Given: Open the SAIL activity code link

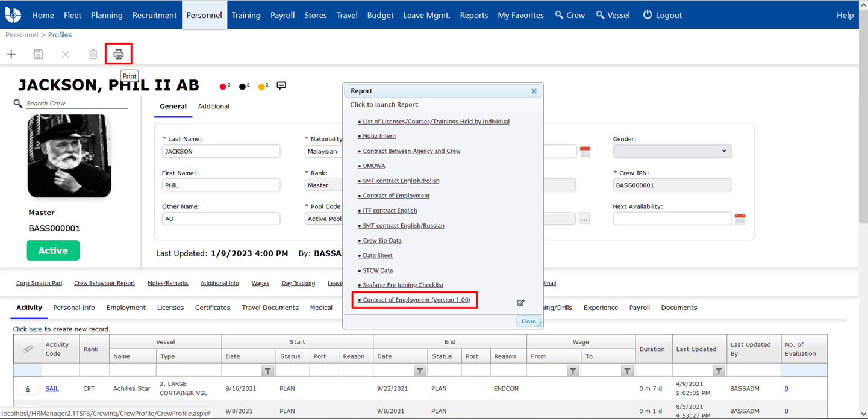Looking at the screenshot, I should pyautogui.click(x=52, y=389).
